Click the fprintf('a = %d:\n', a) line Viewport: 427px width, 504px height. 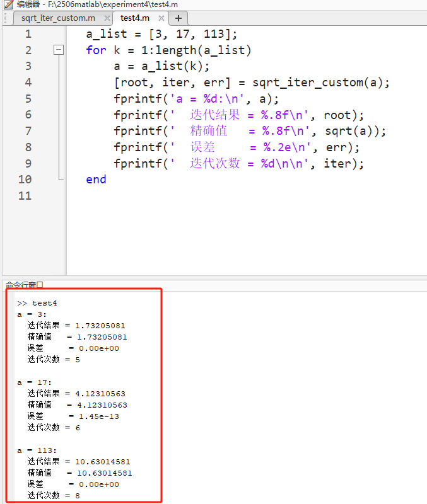[196, 99]
